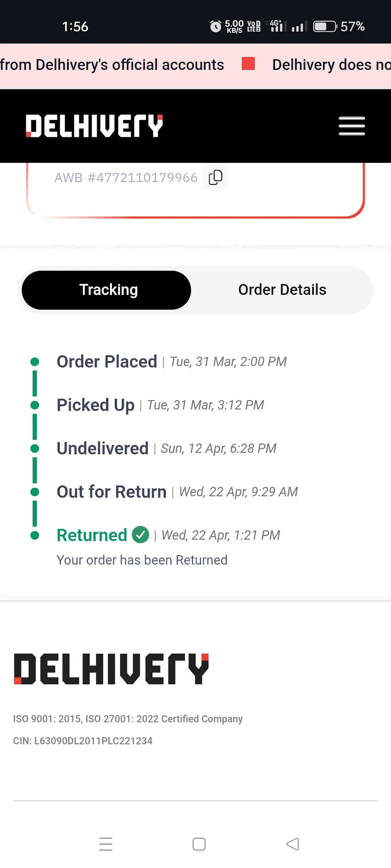Tap the alarm clock status bar icon
This screenshot has height=868, width=391.
tap(215, 26)
